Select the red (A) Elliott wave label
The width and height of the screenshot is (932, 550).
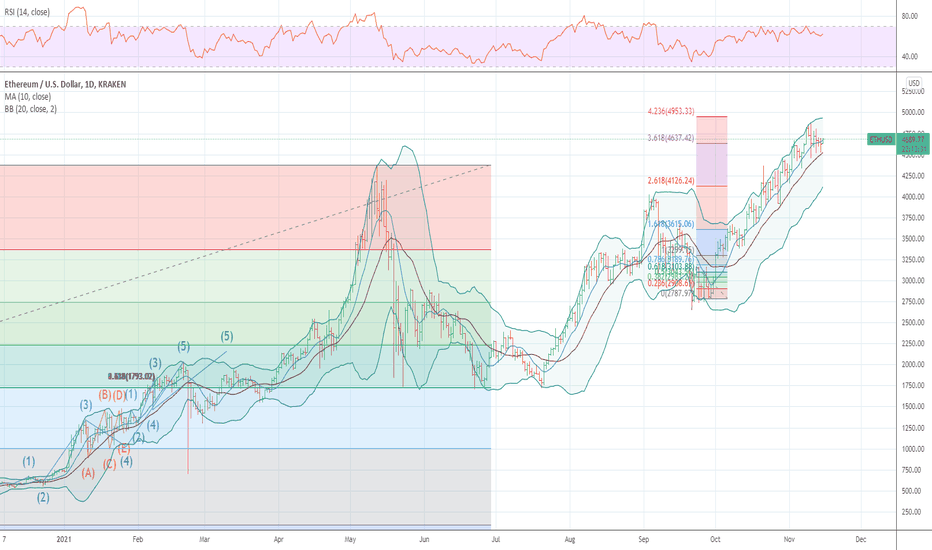tap(88, 473)
